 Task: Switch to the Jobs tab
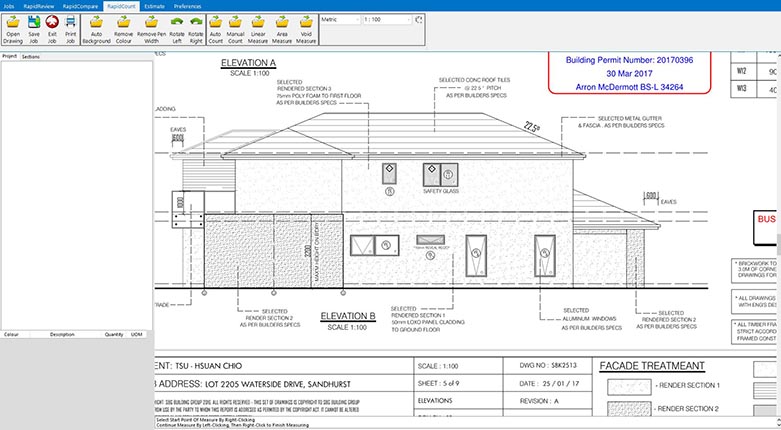[9, 6]
